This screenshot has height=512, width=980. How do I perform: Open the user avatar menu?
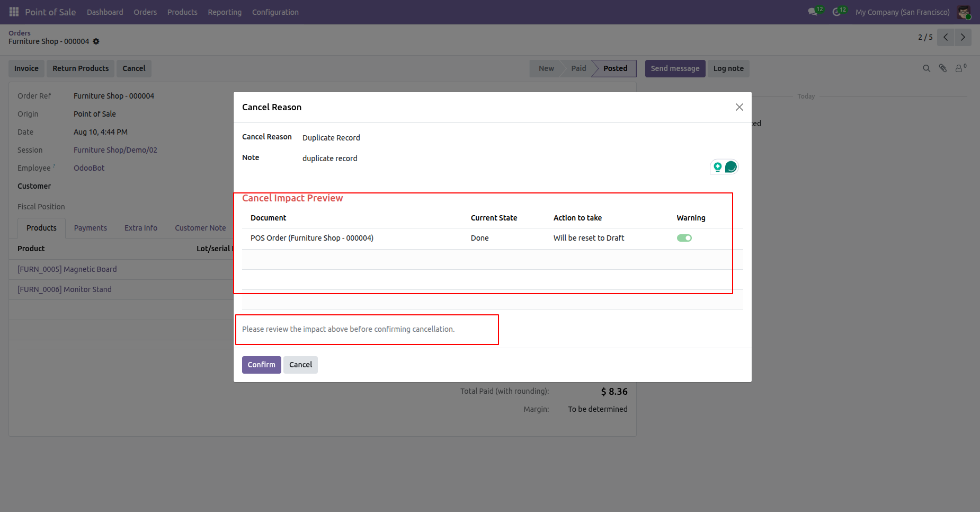[x=964, y=12]
